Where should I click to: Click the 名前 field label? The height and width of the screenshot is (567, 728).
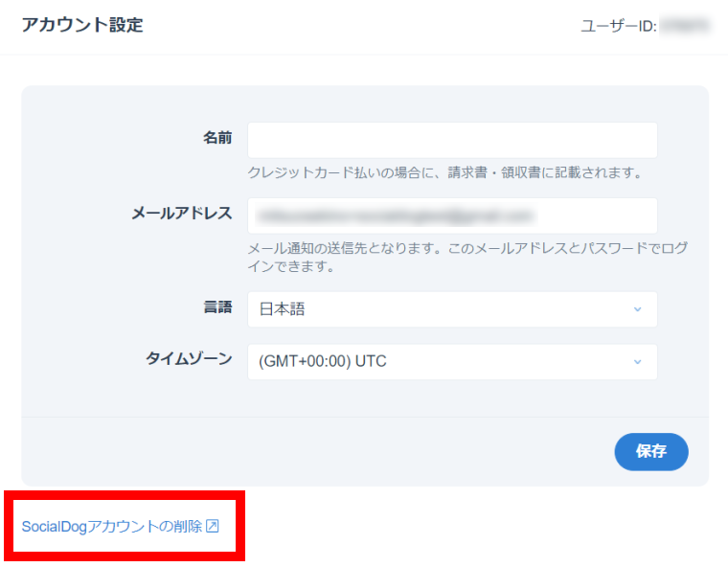tap(217, 138)
